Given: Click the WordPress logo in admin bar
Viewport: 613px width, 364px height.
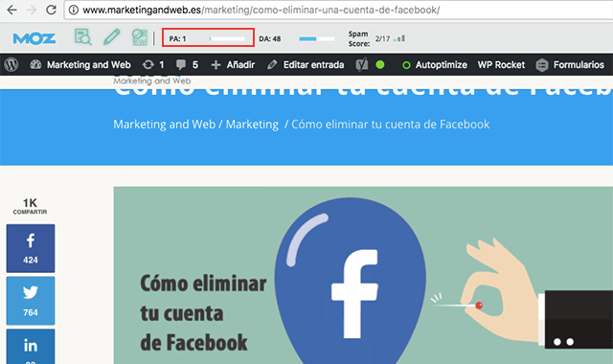Looking at the screenshot, I should pos(11,64).
